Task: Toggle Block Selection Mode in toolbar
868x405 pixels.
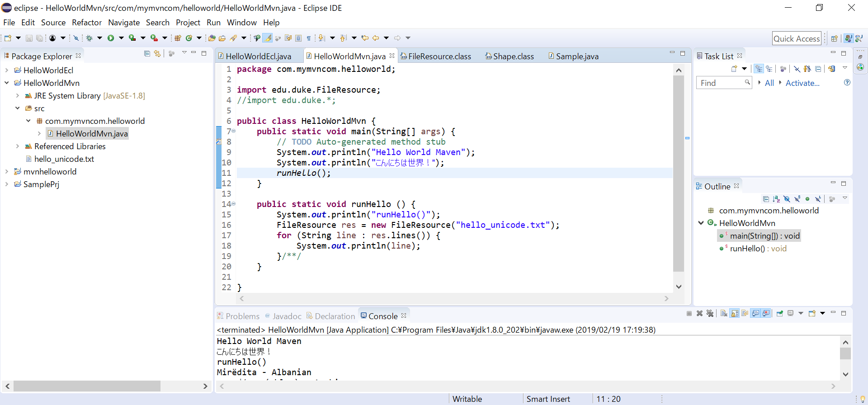Action: pyautogui.click(x=298, y=38)
